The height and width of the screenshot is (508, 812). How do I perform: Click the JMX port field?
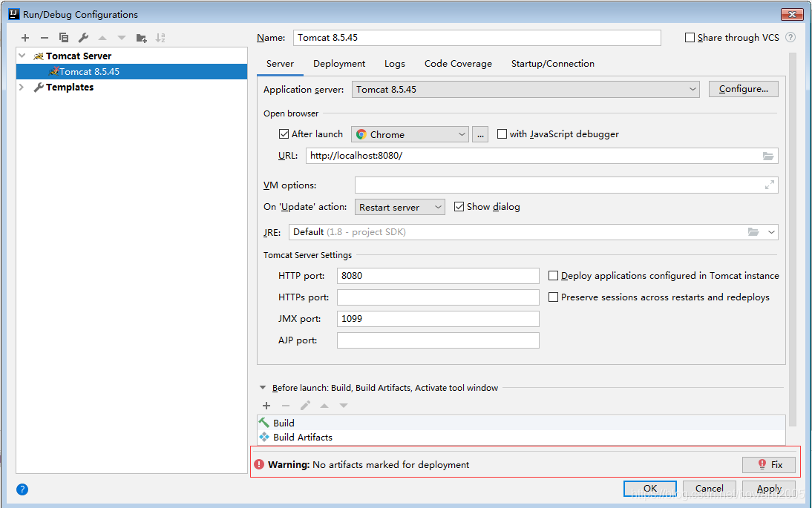[438, 319]
